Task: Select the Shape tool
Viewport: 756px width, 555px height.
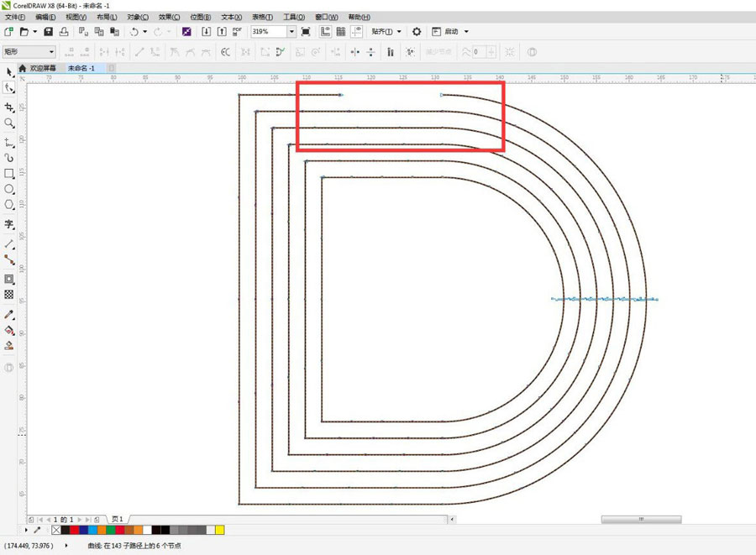Action: coord(9,86)
